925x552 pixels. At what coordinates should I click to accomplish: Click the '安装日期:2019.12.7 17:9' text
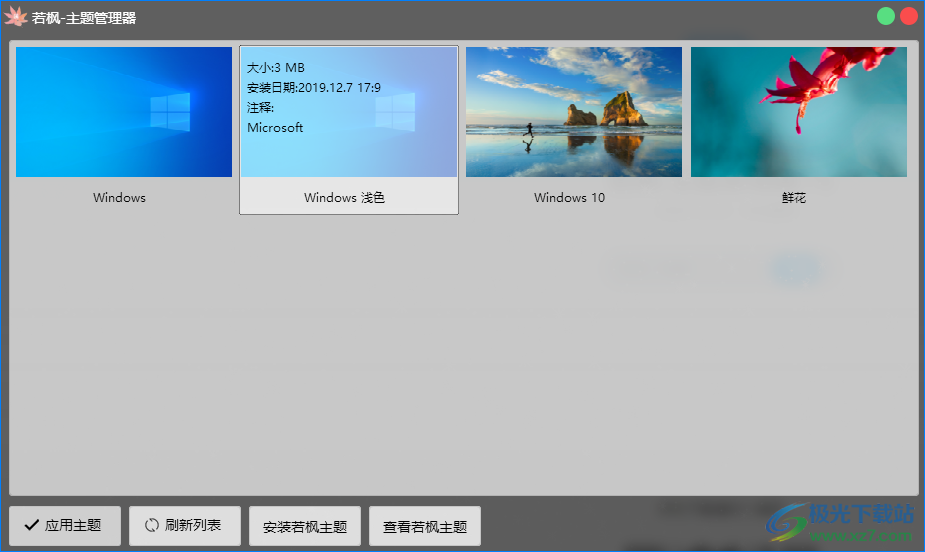tap(314, 88)
